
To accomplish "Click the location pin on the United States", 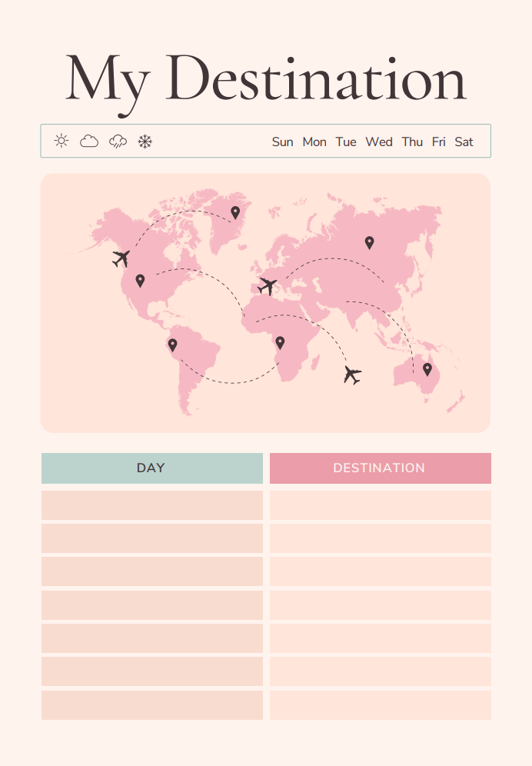I will (140, 281).
